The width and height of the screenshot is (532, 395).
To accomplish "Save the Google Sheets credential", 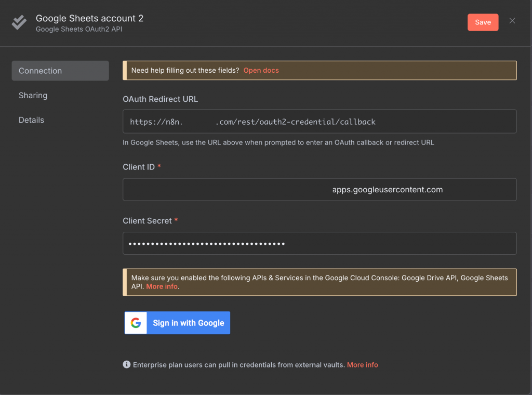I will point(483,22).
